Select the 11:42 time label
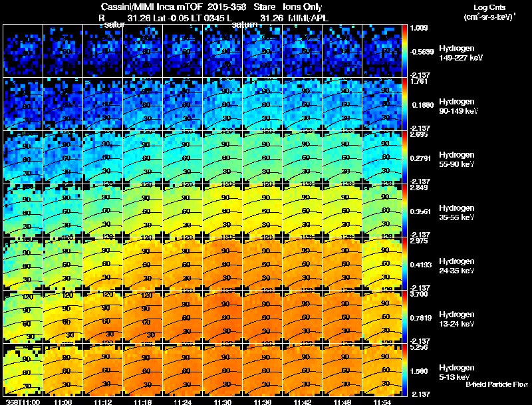Image resolution: width=532 pixels, height=405 pixels. [x=303, y=402]
